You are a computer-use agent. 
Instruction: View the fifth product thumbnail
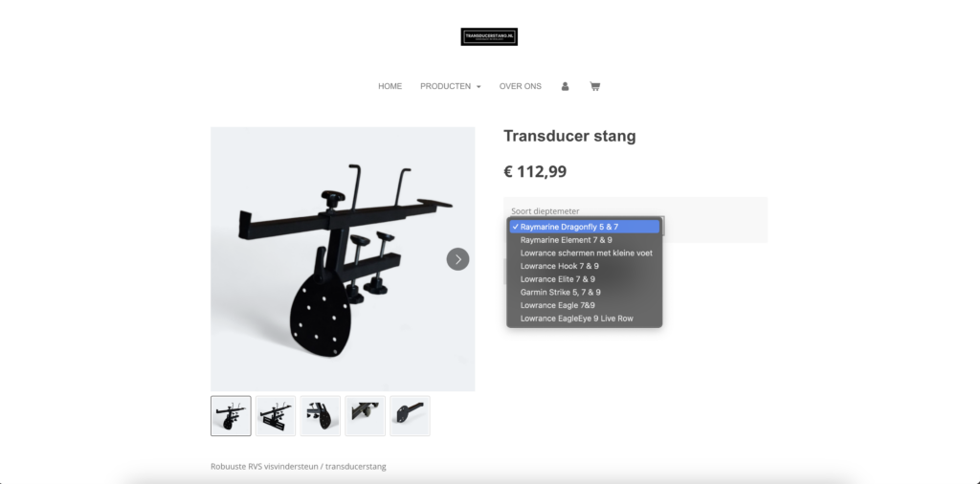[410, 416]
